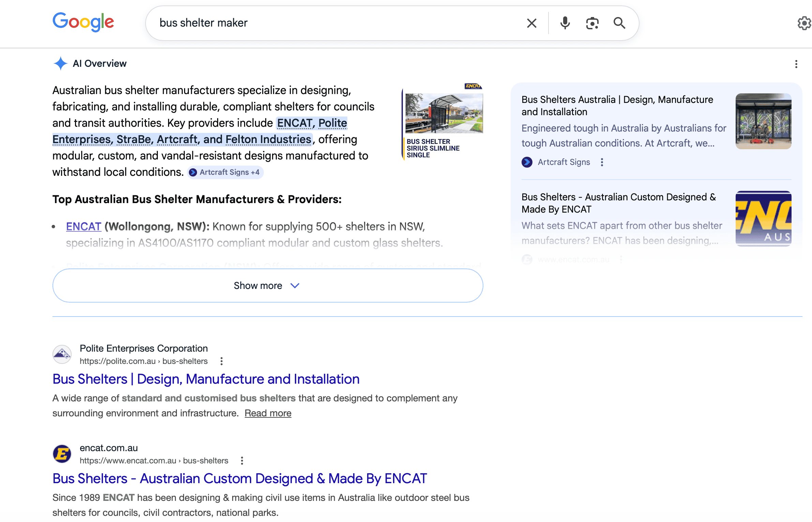Open Quick settings gear icon

(x=804, y=23)
